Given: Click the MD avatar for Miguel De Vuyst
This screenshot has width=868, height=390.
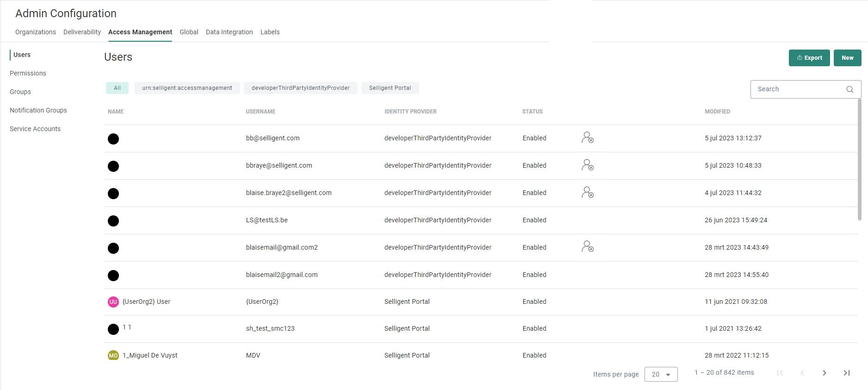Looking at the screenshot, I should (x=113, y=356).
